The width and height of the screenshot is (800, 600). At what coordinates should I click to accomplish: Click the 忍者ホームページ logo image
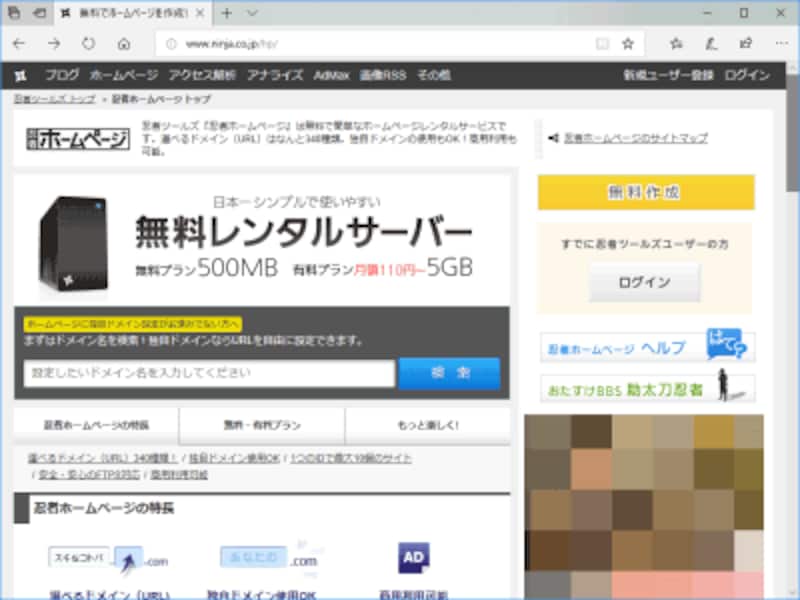[78, 139]
